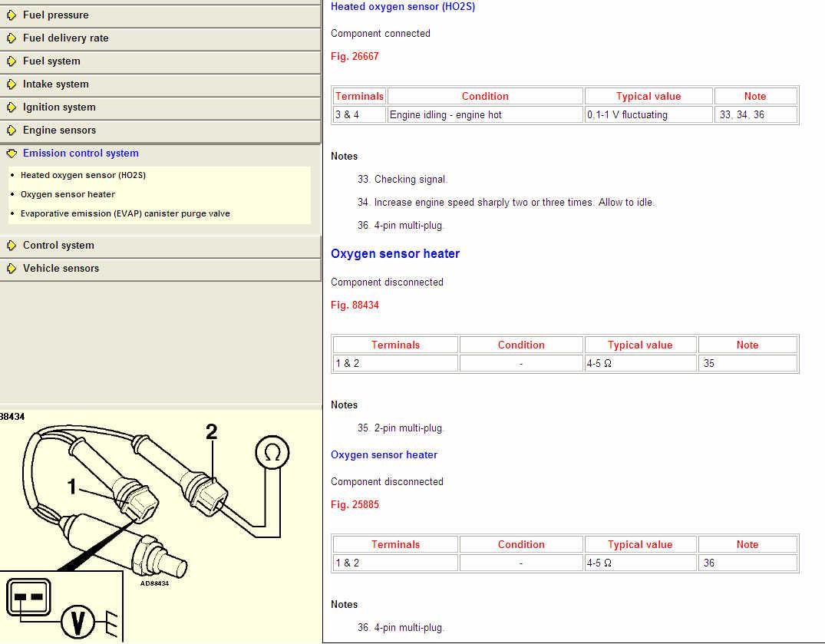Open figure link Fig. 26667

coord(355,56)
